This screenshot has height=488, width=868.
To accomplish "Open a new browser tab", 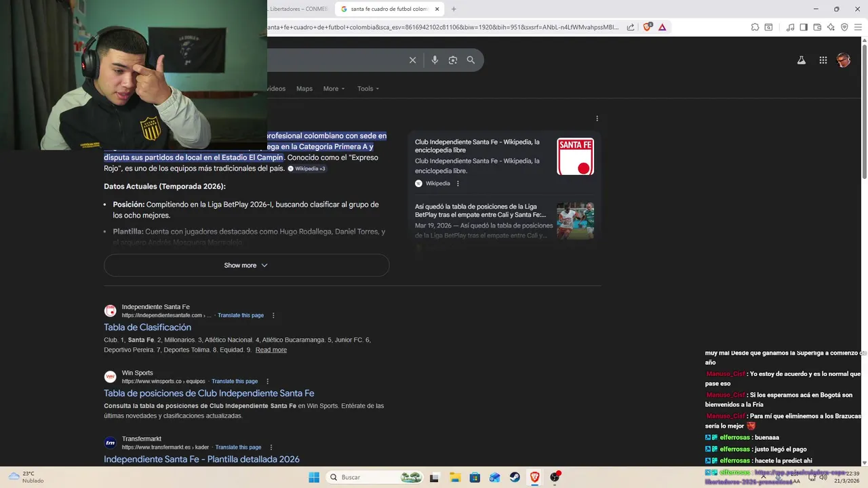I will [x=454, y=9].
